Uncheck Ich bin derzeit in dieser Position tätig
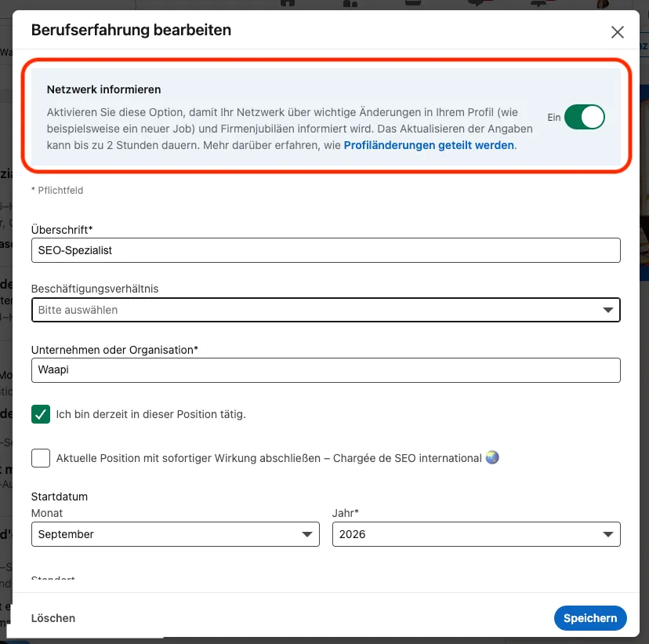649x644 pixels. click(41, 414)
